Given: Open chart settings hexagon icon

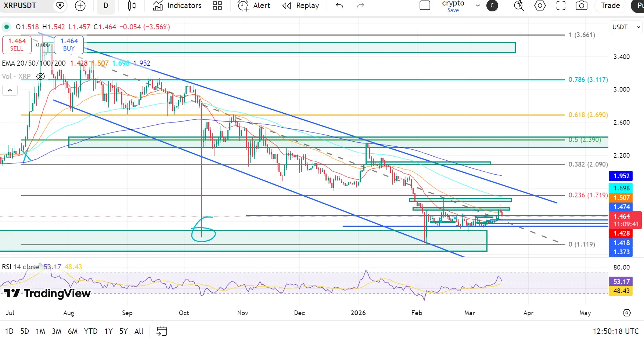Looking at the screenshot, I should tap(540, 6).
